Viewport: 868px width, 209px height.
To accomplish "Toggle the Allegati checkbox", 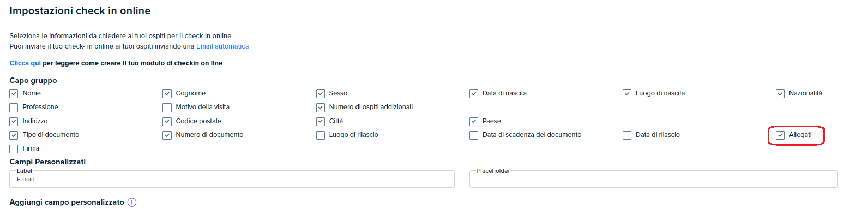I will (780, 135).
